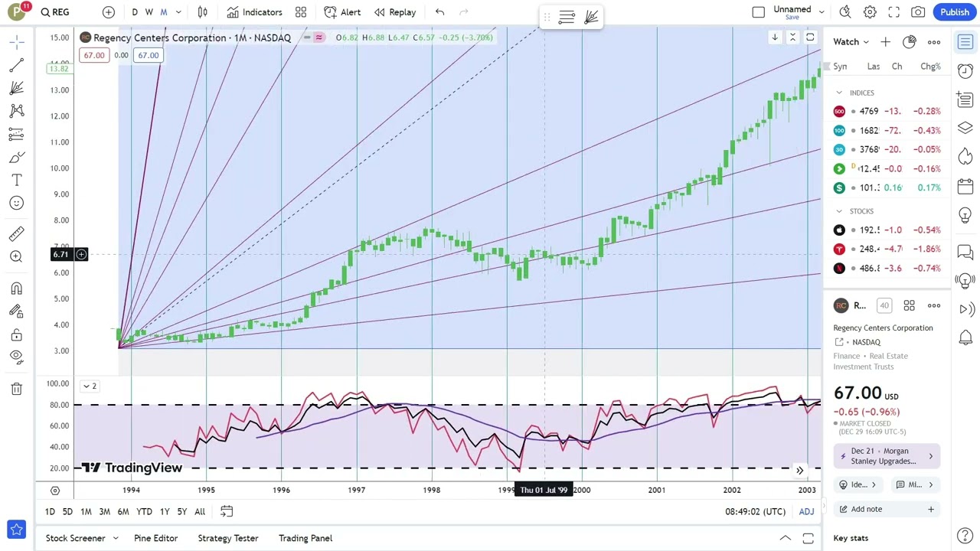The height and width of the screenshot is (551, 980).
Task: Select the brush drawing tool
Action: (x=17, y=158)
